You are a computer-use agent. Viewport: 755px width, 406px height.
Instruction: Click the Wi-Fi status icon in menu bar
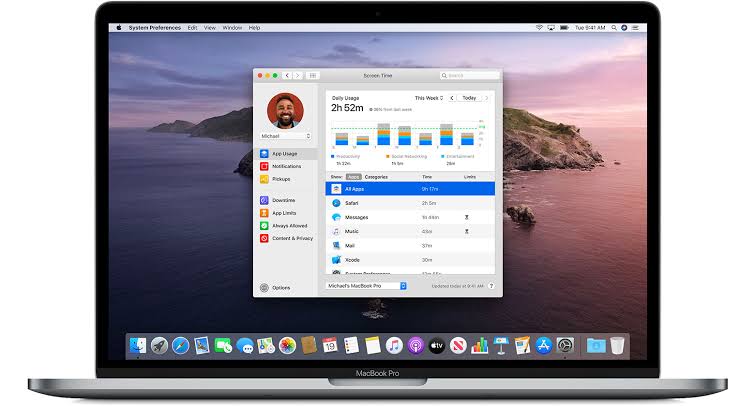539,28
